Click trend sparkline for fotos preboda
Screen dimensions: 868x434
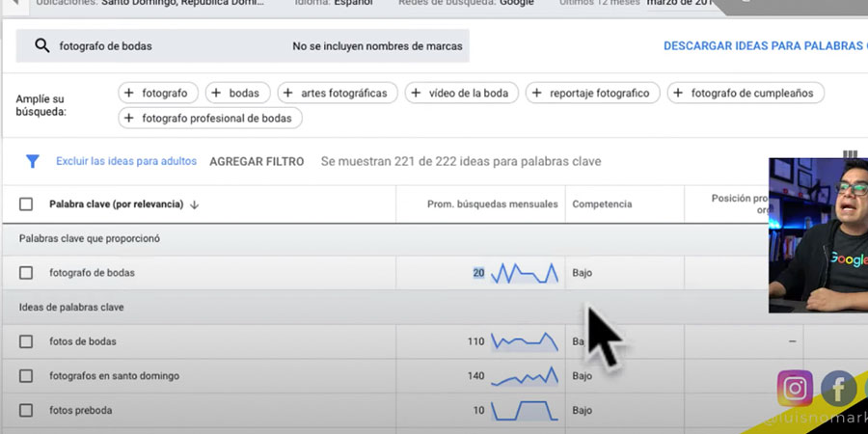pos(525,410)
